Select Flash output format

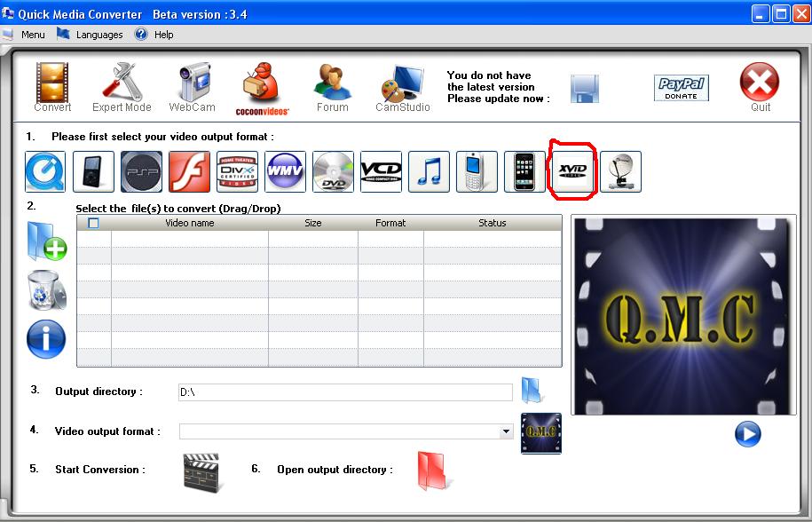(190, 171)
